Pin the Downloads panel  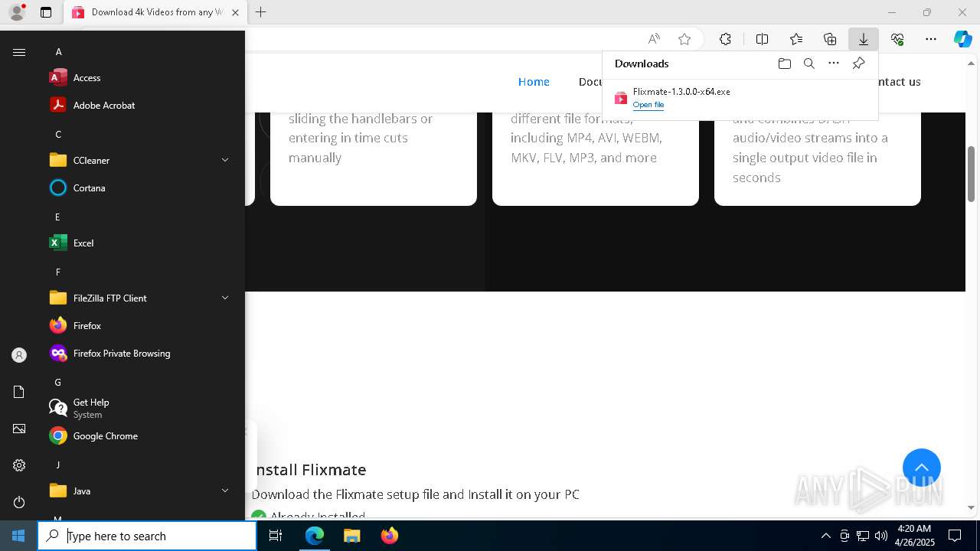coord(858,64)
